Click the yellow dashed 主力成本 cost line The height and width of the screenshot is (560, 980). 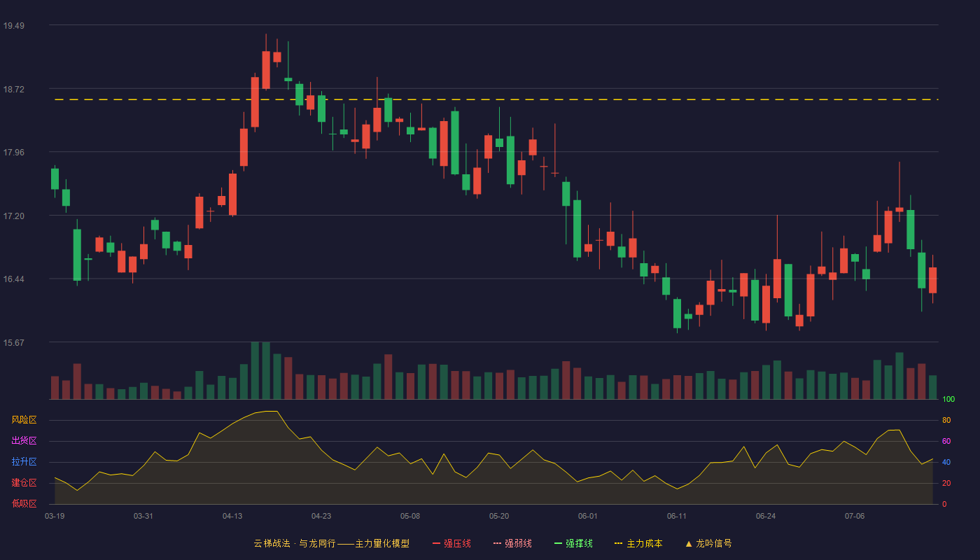tap(496, 99)
